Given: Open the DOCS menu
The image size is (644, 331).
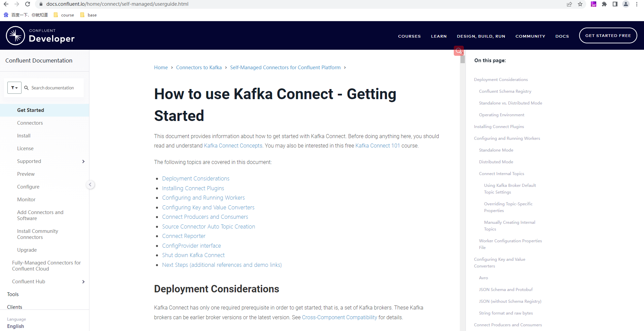Looking at the screenshot, I should [562, 36].
